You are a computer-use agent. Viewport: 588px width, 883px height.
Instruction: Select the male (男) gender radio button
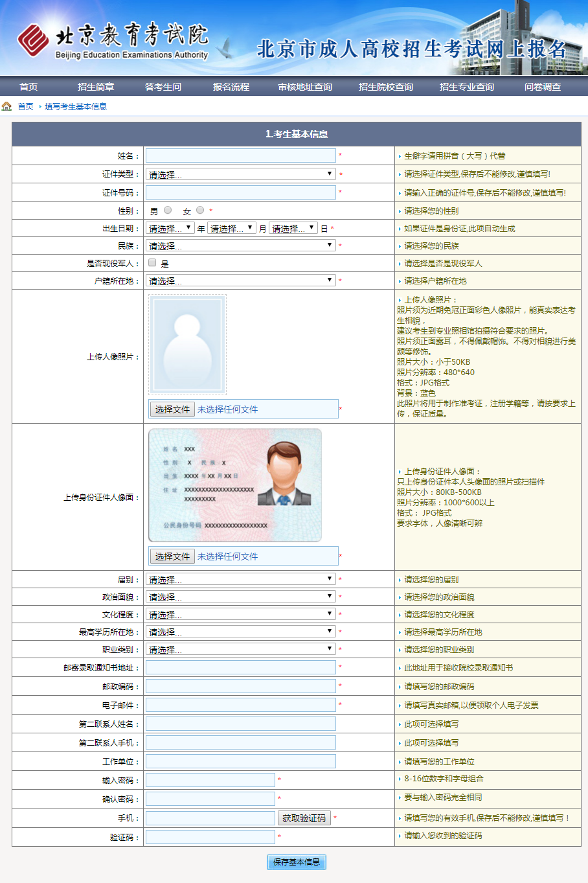pyautogui.click(x=168, y=210)
